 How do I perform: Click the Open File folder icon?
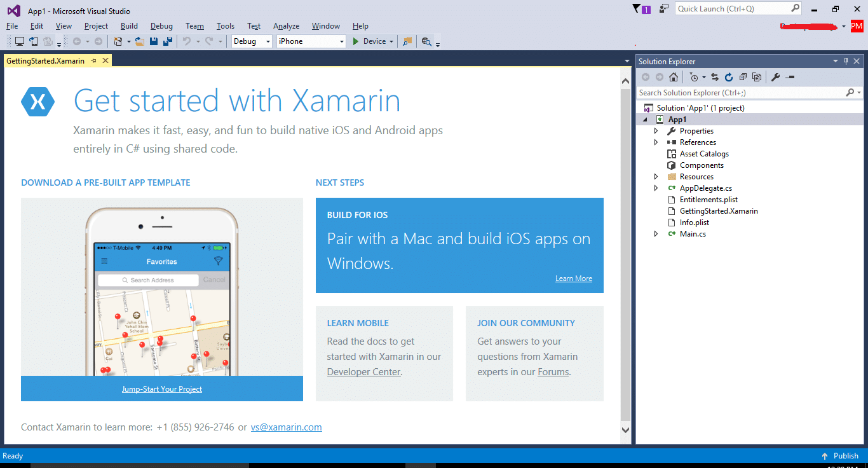tap(140, 41)
